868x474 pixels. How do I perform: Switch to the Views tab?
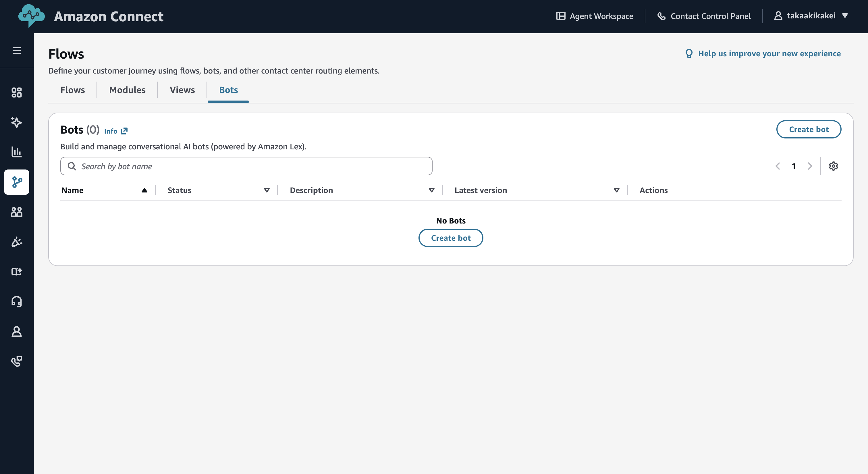[x=182, y=90]
